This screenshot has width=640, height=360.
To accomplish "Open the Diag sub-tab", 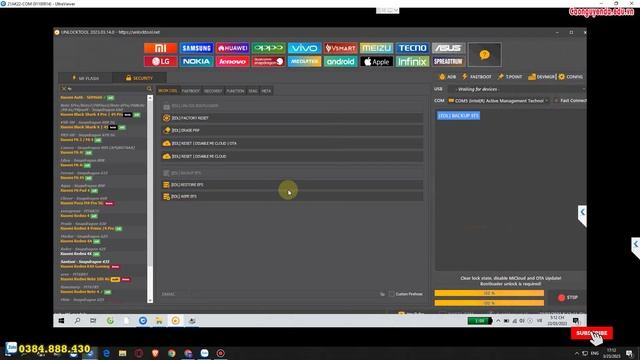I will coord(253,91).
